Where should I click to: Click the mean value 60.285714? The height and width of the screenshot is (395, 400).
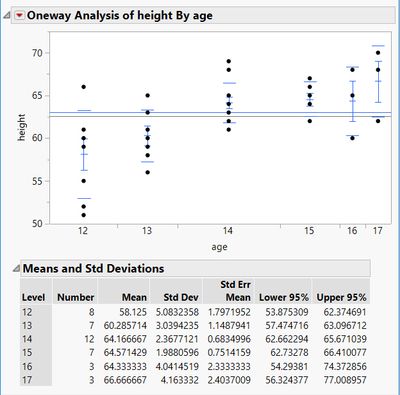point(125,325)
